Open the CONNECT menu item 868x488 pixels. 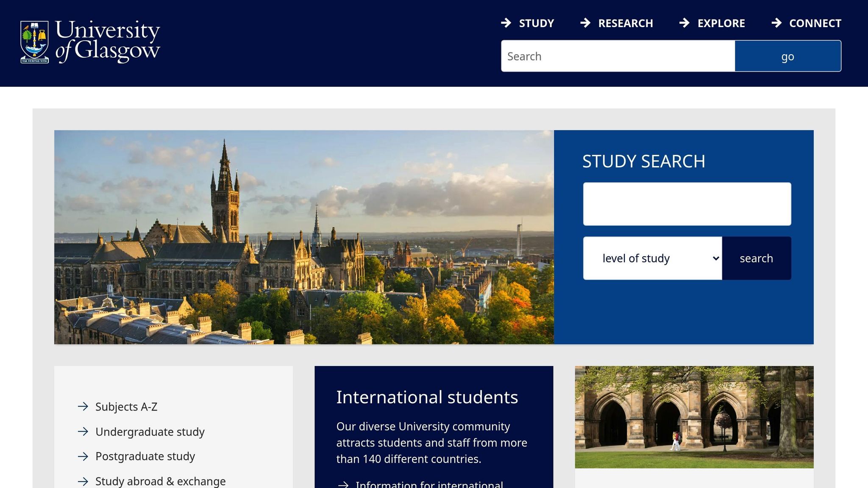[815, 23]
